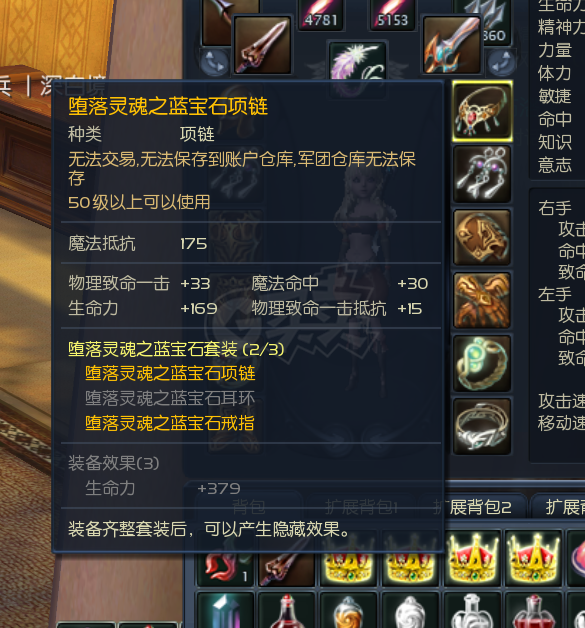Image resolution: width=585 pixels, height=628 pixels.
Task: Click the orange leather gloves slot
Action: tap(482, 300)
